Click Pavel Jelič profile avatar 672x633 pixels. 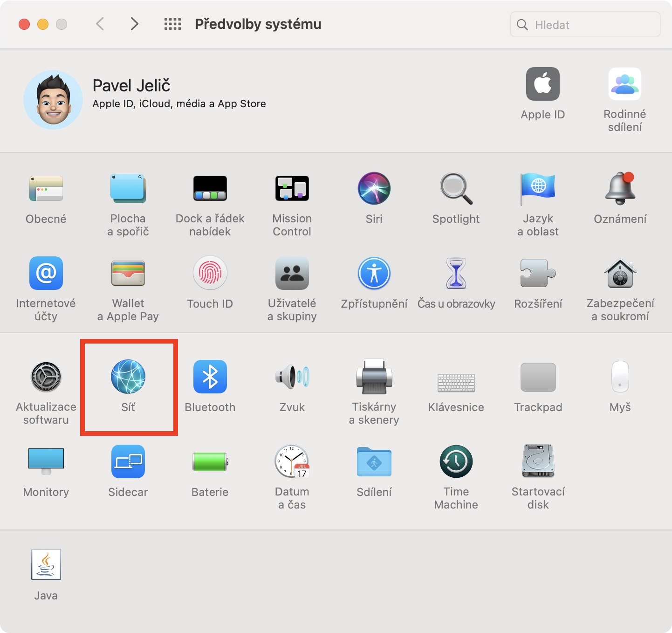tap(53, 100)
